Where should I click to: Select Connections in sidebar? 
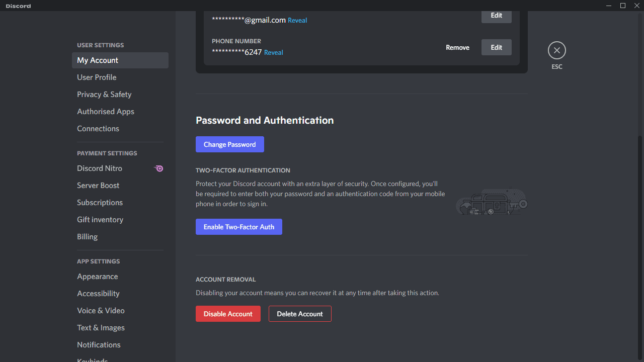(120, 129)
